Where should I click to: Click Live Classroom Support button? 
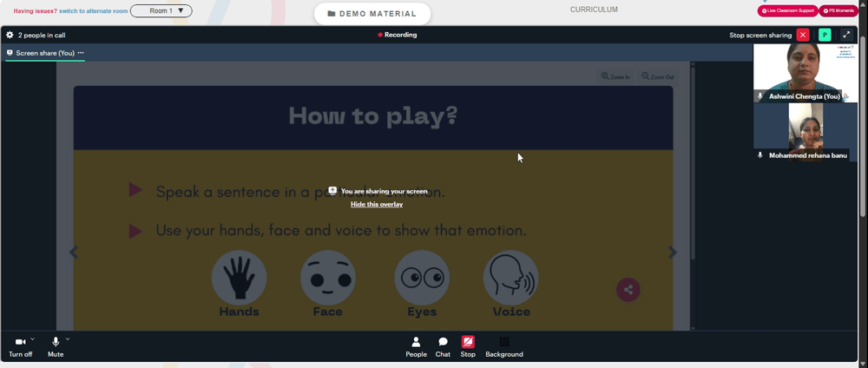(788, 11)
